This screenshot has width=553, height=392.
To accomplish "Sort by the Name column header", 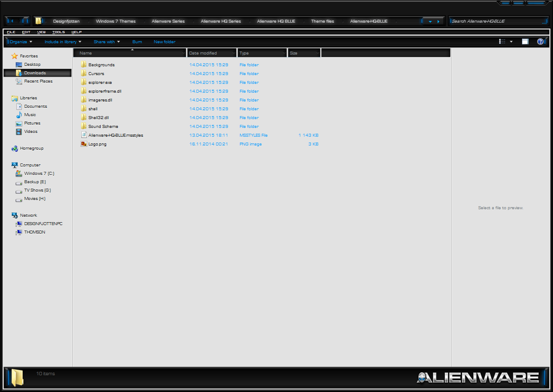I will click(130, 53).
